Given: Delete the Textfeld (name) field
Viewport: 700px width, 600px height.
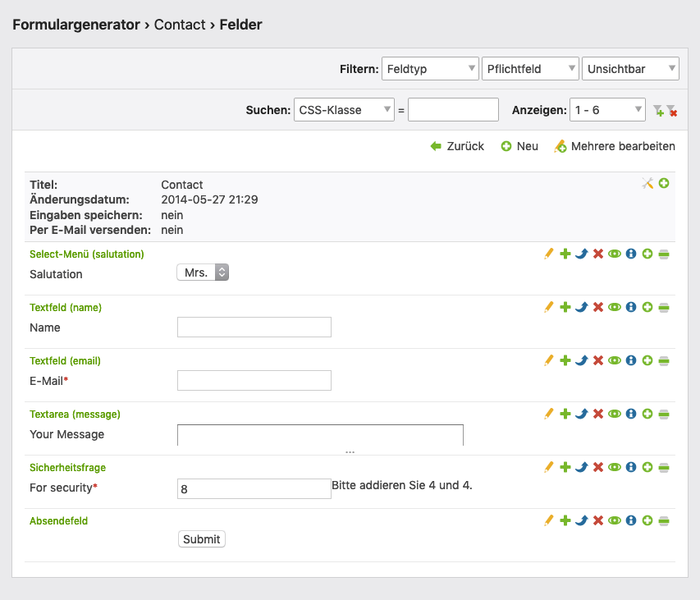Looking at the screenshot, I should [x=598, y=307].
